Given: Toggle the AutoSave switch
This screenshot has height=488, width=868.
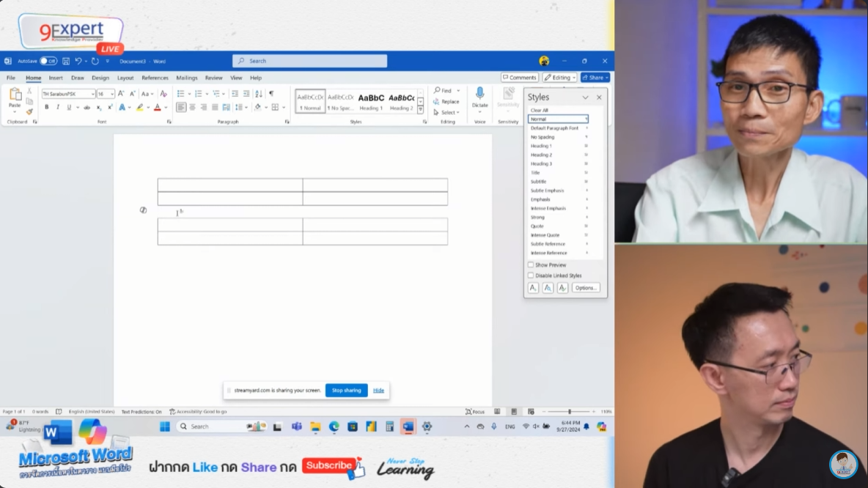Looking at the screenshot, I should point(48,62).
